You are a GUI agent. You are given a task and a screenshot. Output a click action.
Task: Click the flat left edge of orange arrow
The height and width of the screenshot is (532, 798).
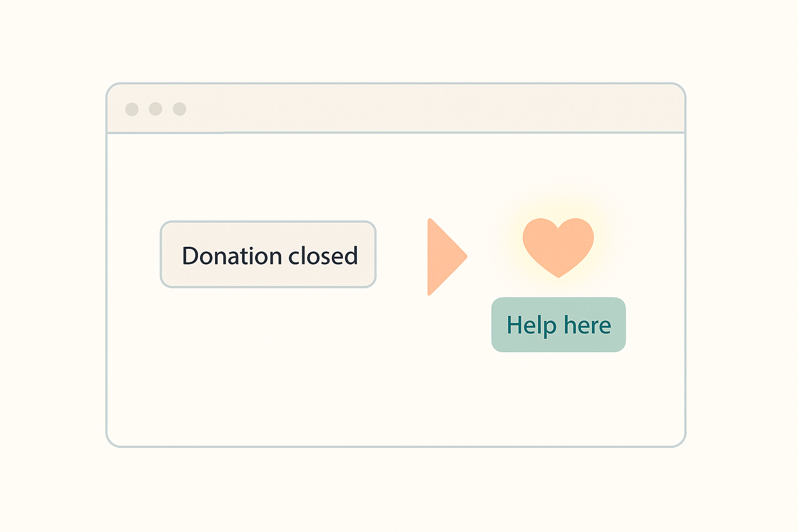click(429, 257)
